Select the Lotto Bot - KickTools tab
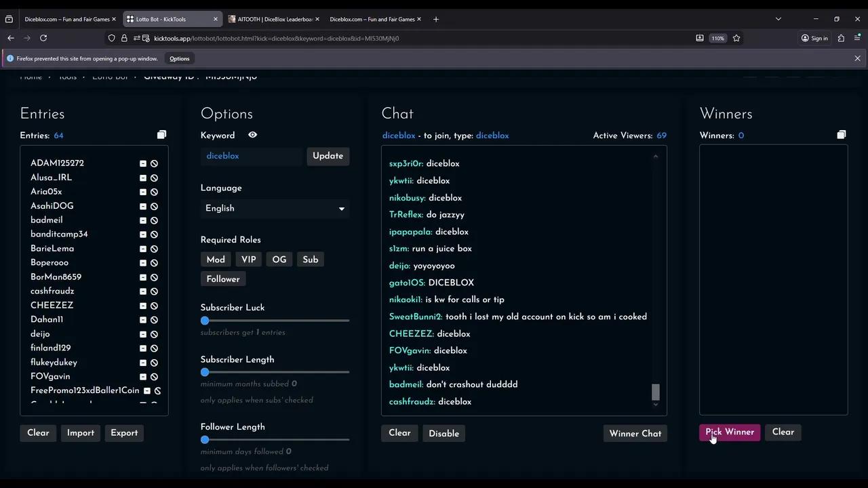Screen dimensions: 868x488 pyautogui.click(x=173, y=19)
